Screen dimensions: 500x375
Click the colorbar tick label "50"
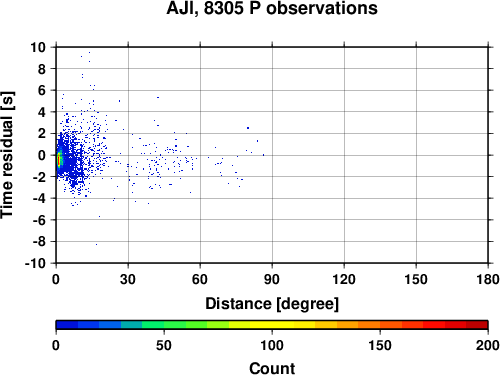click(164, 345)
